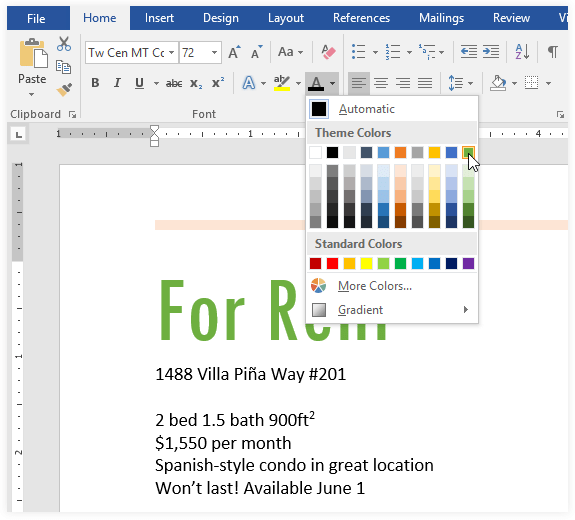Switch to the Layout tab

286,18
